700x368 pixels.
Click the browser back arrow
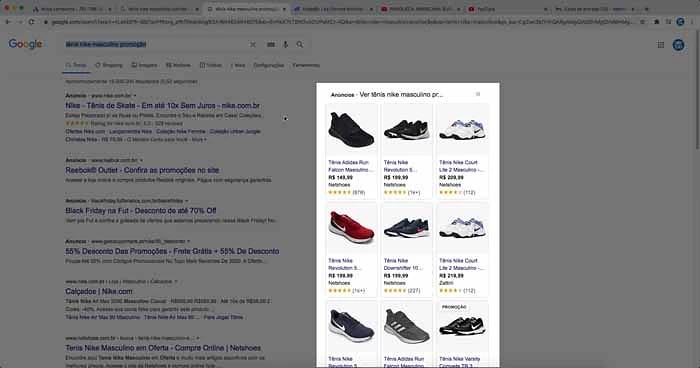8,22
